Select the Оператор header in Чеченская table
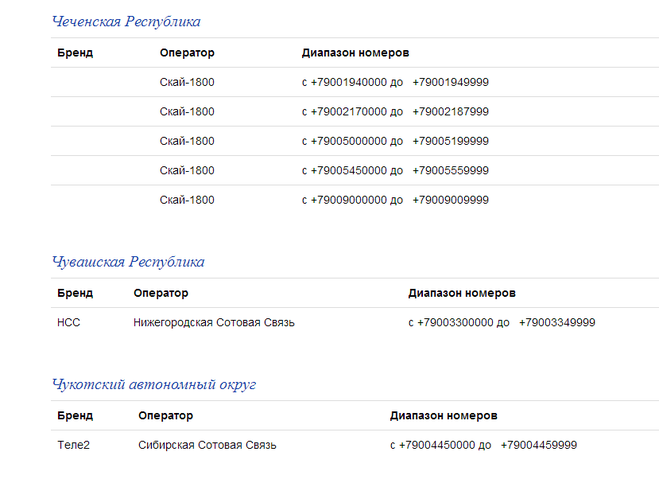Viewport: 659px width, 483px height. click(187, 53)
